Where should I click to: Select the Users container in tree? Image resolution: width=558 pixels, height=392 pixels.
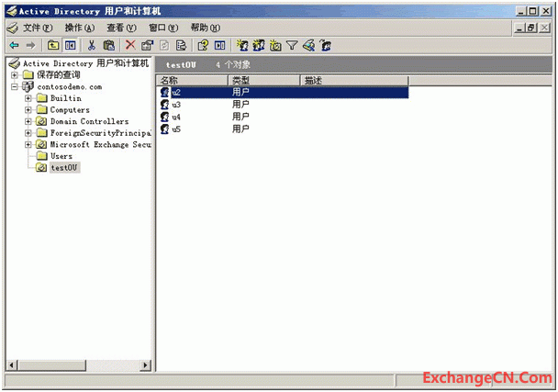pos(61,156)
